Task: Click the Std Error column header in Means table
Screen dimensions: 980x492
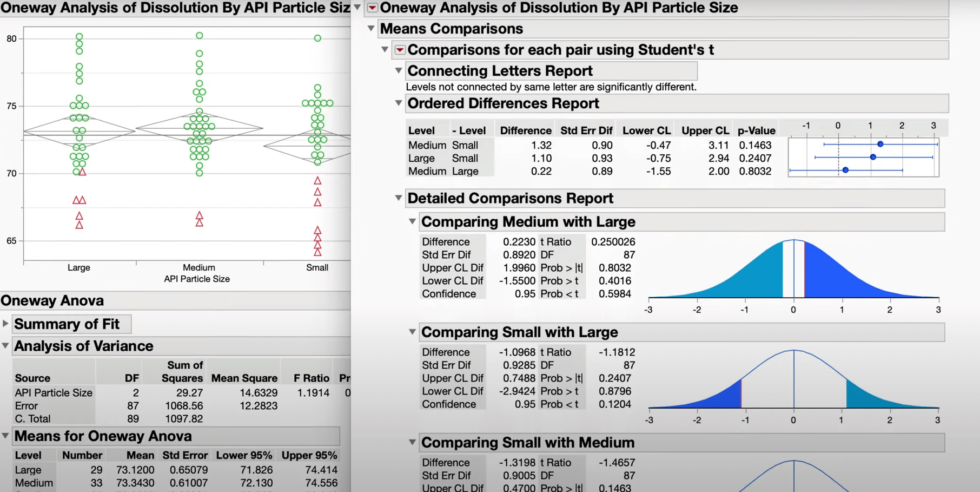Action: click(x=185, y=455)
